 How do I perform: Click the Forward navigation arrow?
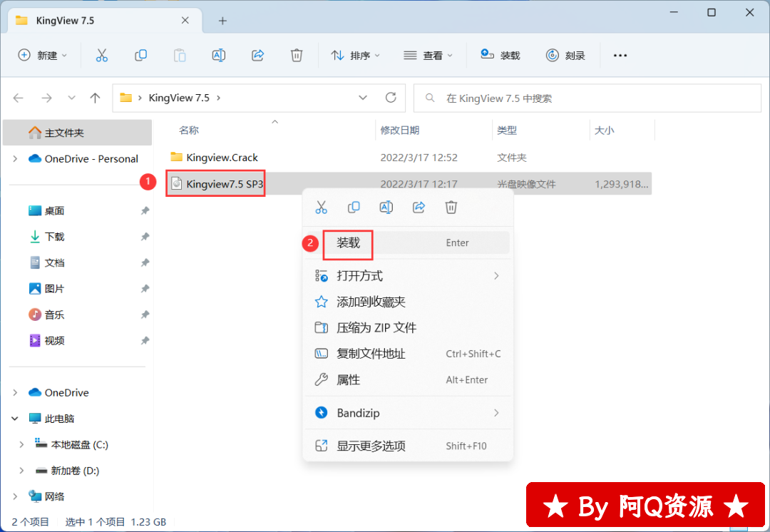[x=46, y=98]
